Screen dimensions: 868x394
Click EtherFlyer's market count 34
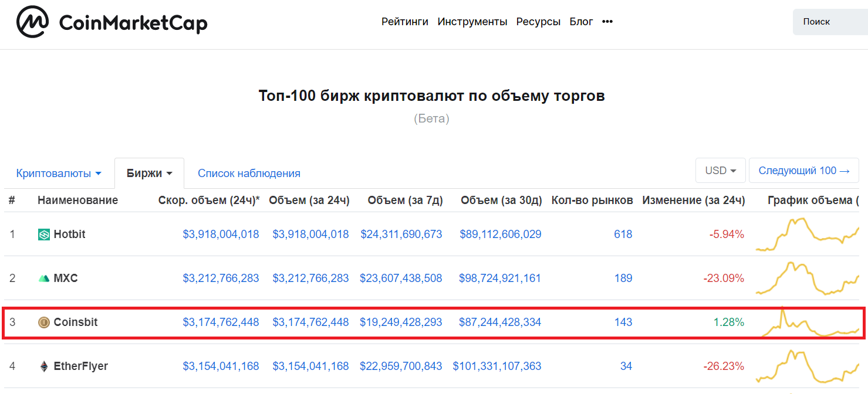(x=626, y=366)
